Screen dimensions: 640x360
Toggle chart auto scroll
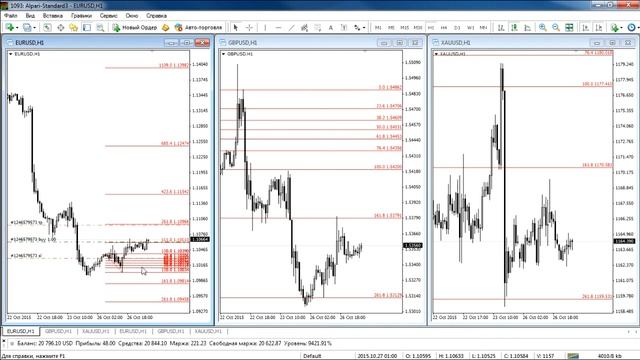(x=585, y=27)
